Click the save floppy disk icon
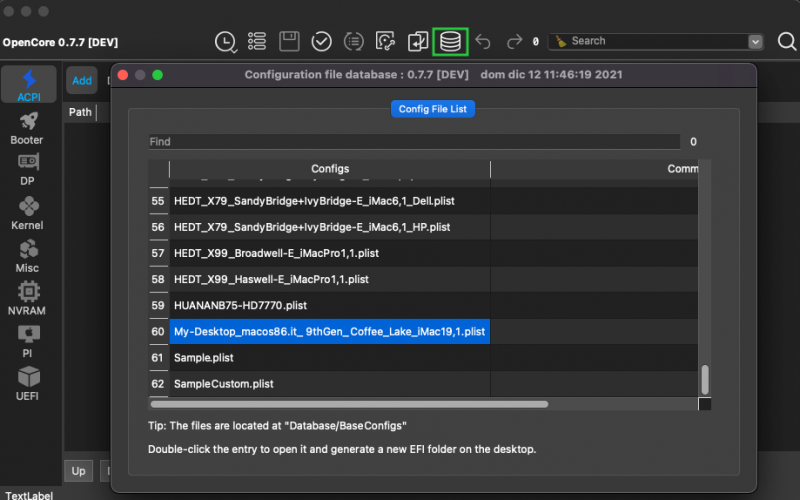800x500 pixels. (x=289, y=41)
